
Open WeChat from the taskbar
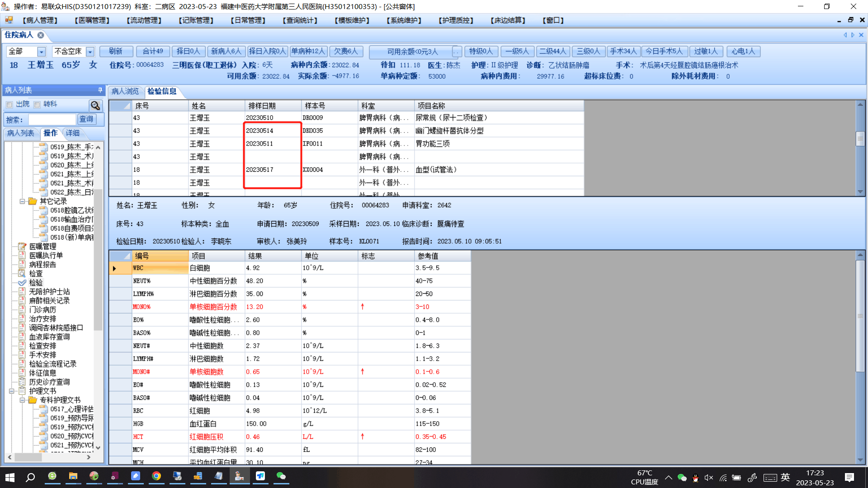[x=281, y=476]
